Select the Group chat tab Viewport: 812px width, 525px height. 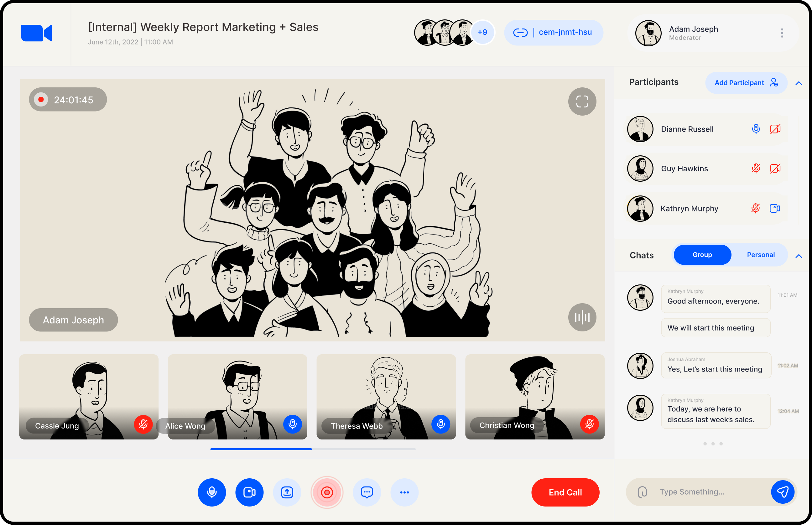pyautogui.click(x=702, y=255)
